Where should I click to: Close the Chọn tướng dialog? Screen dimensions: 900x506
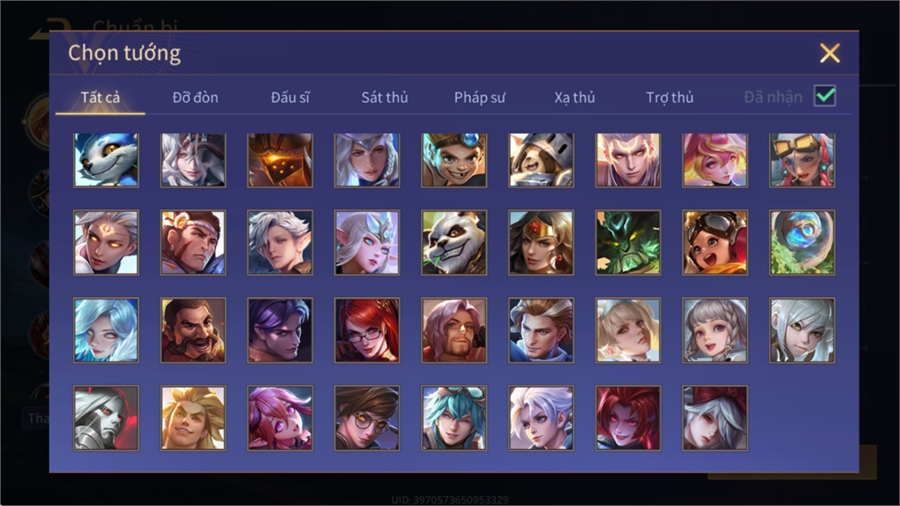829,53
